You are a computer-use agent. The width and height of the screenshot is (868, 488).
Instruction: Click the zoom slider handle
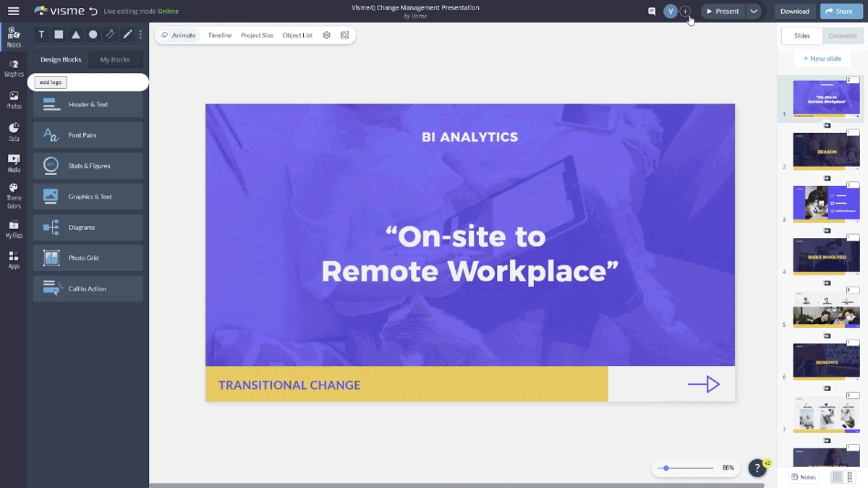[665, 468]
